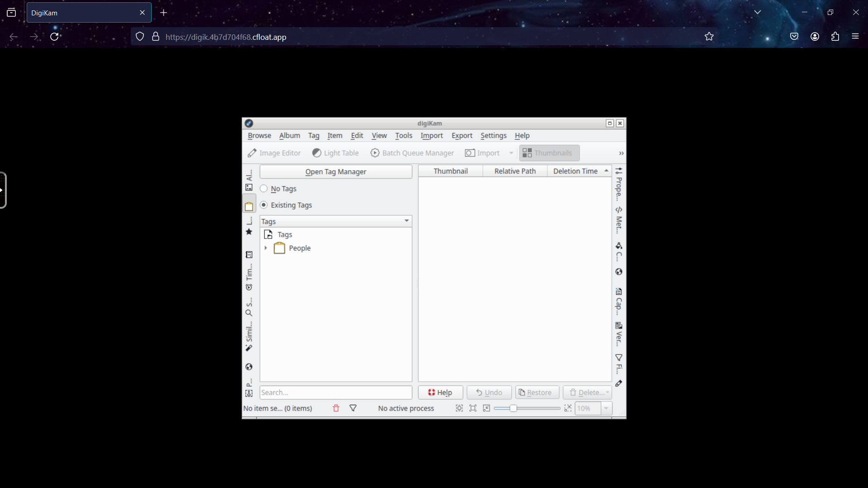This screenshot has height=488, width=868.
Task: Click the thumbnail zoom slider handle
Action: pos(513,408)
